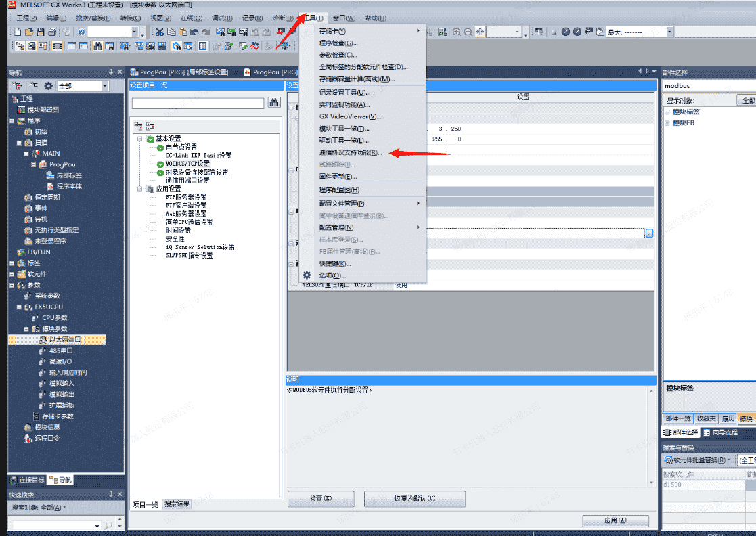Select 485串口 in module parameters tree

point(61,351)
